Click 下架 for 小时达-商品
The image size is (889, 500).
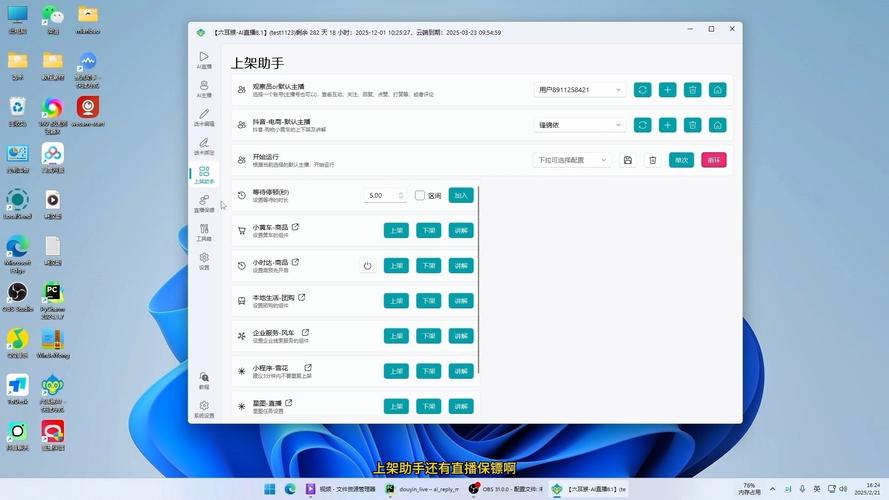428,265
